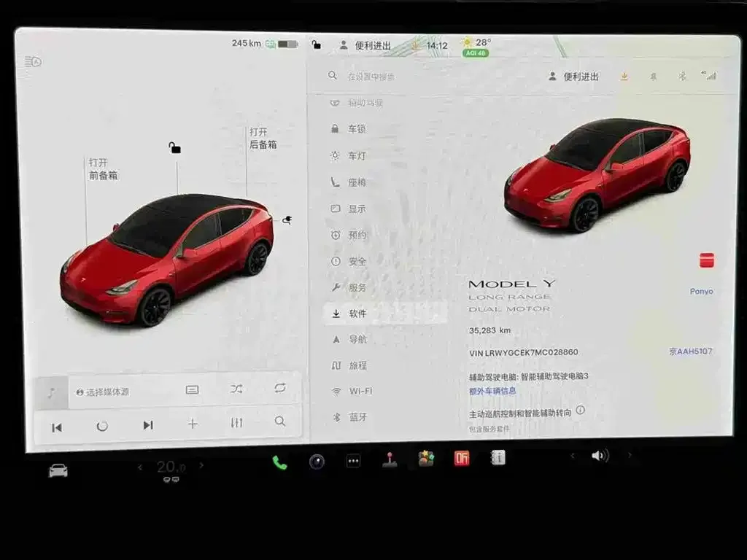747x560 pixels.
Task: Open the 旅程 settings menu
Action: pos(387,365)
